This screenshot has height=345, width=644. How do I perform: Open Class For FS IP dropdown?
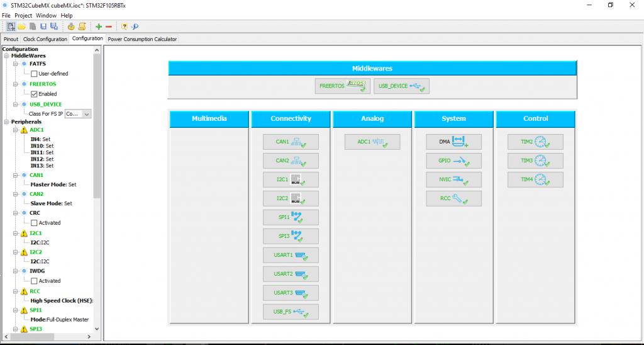pyautogui.click(x=78, y=114)
